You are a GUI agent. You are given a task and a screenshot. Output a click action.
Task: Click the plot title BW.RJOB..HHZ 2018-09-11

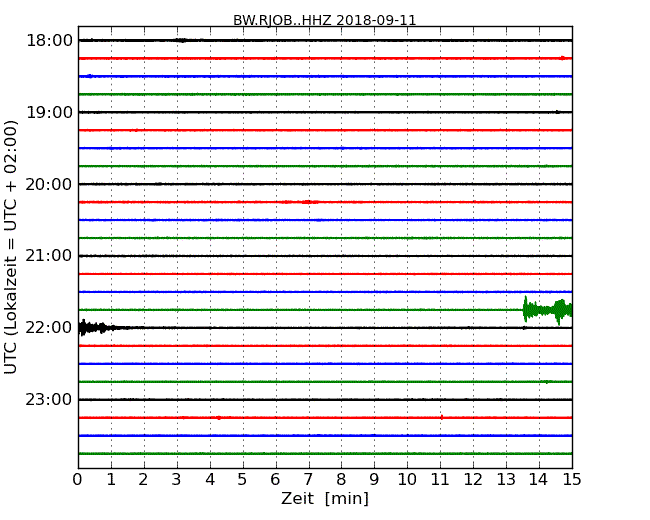tap(324, 20)
